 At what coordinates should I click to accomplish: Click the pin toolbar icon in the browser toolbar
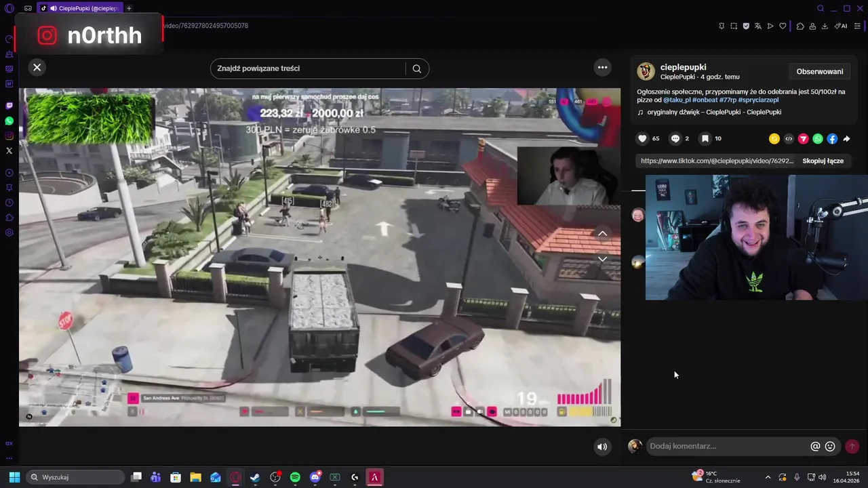722,26
